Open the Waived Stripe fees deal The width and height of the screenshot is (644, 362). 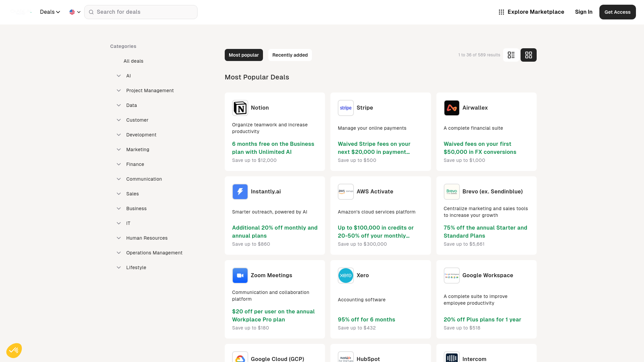coord(374,148)
